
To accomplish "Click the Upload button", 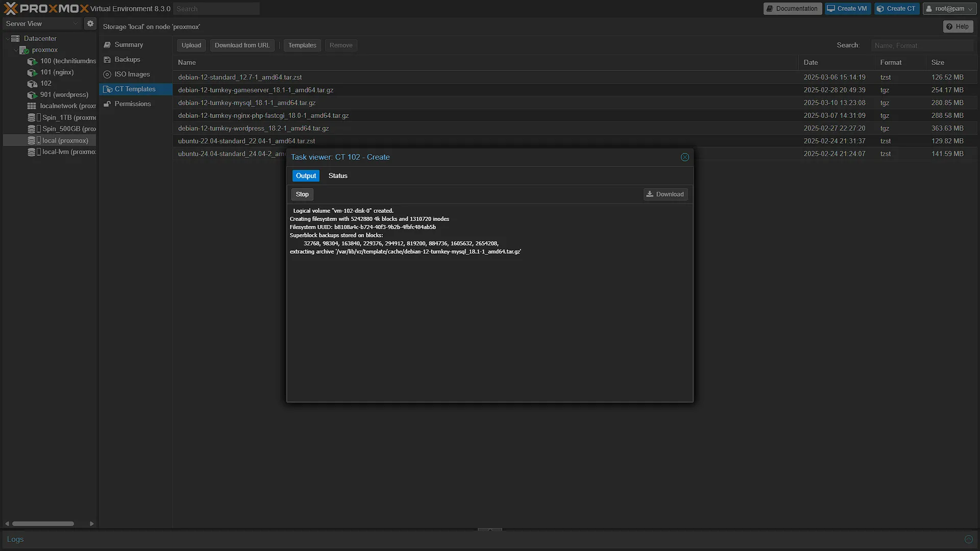I will pos(191,45).
